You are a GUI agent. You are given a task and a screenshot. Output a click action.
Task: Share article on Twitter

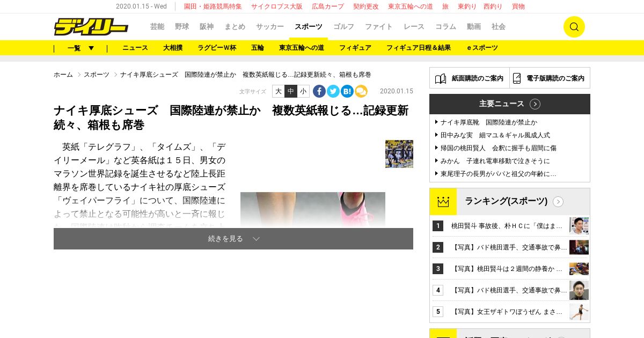pos(333,91)
